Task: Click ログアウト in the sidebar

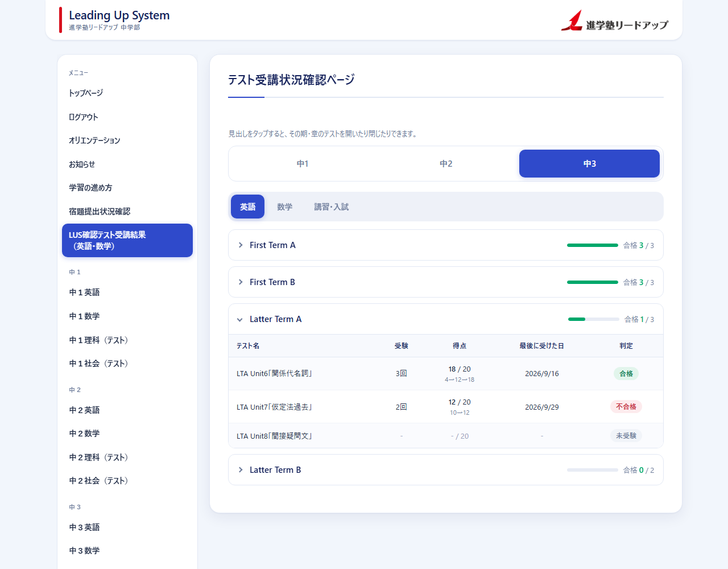Action: coord(127,117)
